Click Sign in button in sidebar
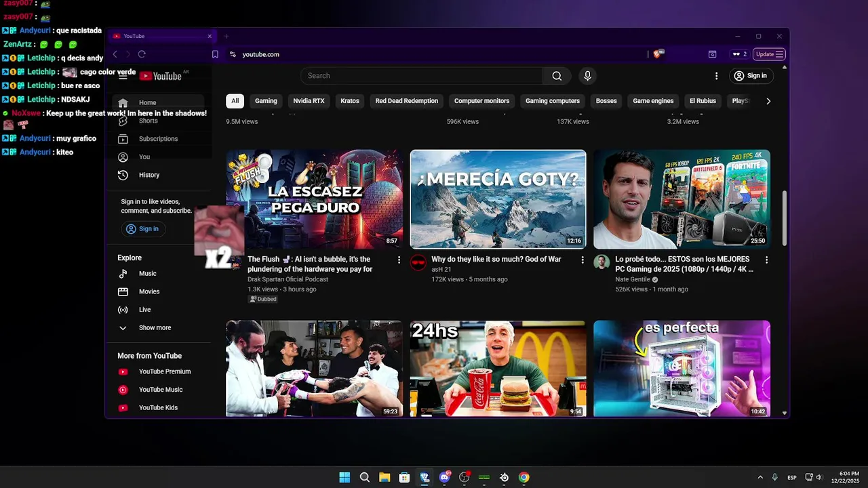 coord(142,229)
